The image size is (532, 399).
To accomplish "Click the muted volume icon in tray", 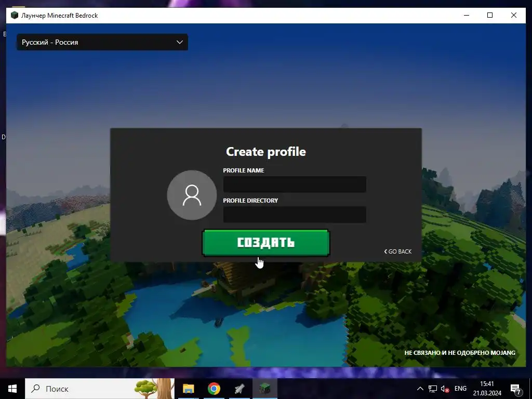I will pyautogui.click(x=445, y=389).
